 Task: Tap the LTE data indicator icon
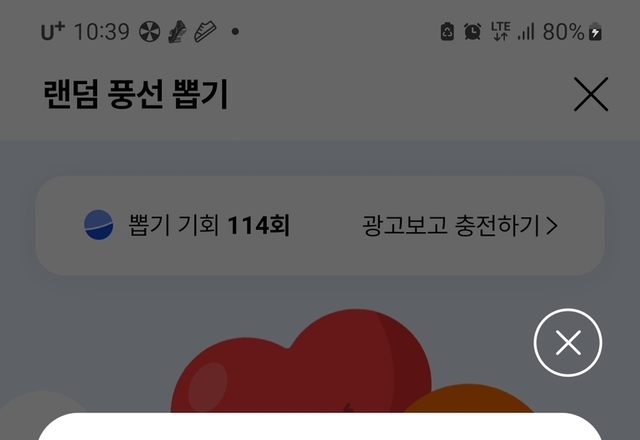coord(501,31)
